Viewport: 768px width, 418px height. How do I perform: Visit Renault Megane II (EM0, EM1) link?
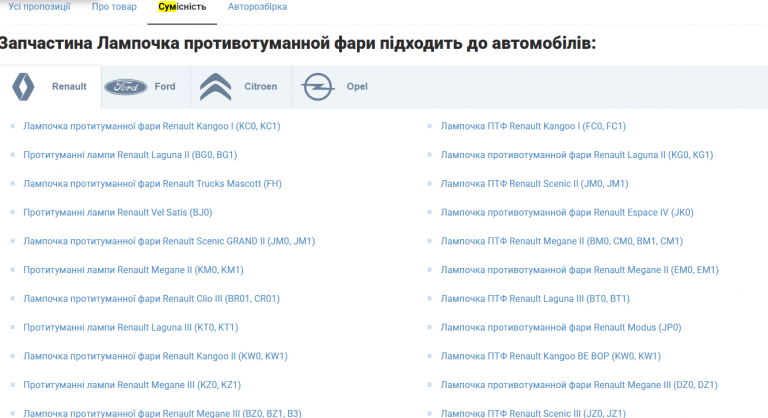(579, 270)
